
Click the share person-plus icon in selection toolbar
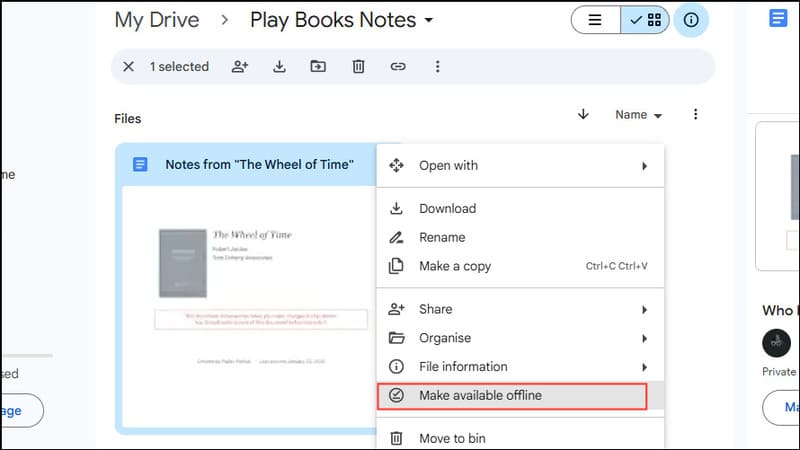(x=240, y=66)
